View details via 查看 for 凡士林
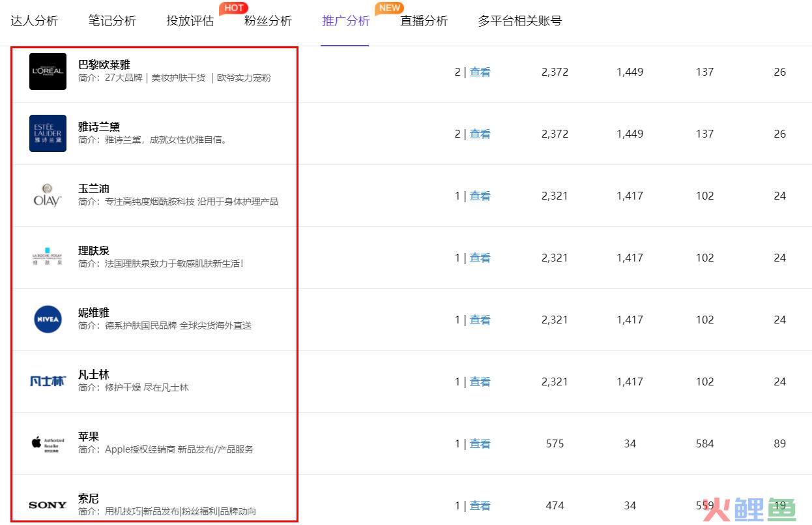The image size is (812, 525). (480, 382)
